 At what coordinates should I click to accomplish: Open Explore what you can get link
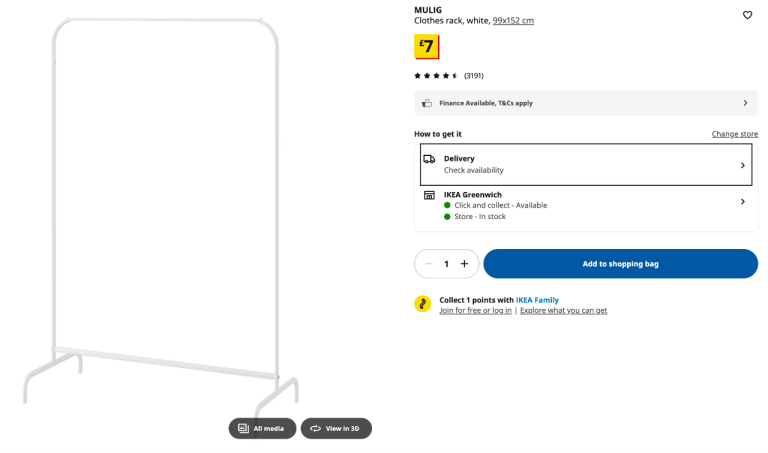click(563, 310)
